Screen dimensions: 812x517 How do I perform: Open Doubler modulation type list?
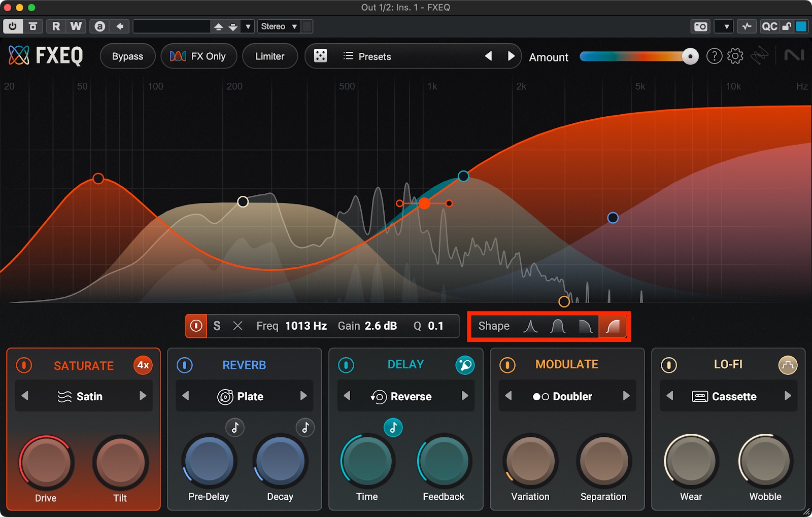tap(562, 396)
